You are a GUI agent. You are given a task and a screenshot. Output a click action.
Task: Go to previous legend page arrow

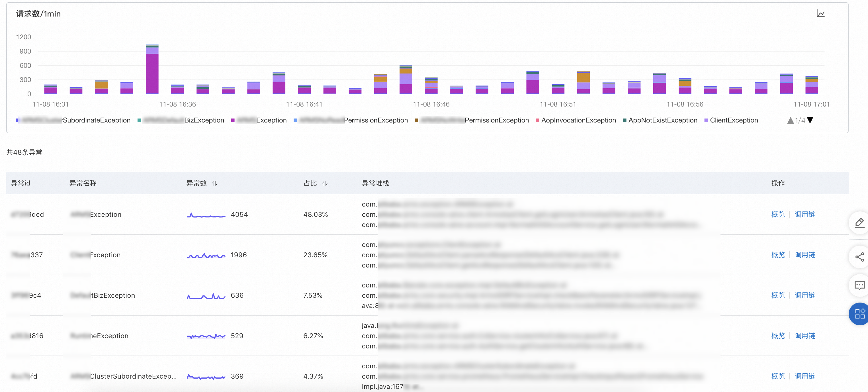tap(790, 120)
